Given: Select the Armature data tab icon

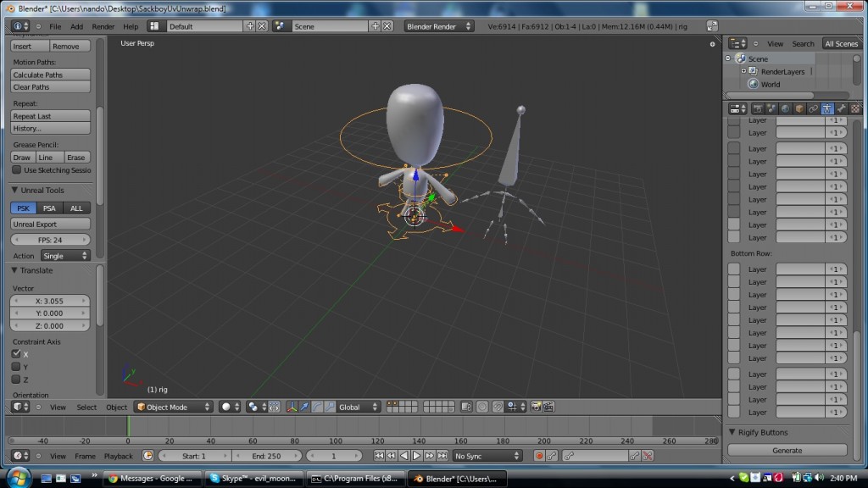Looking at the screenshot, I should 827,108.
